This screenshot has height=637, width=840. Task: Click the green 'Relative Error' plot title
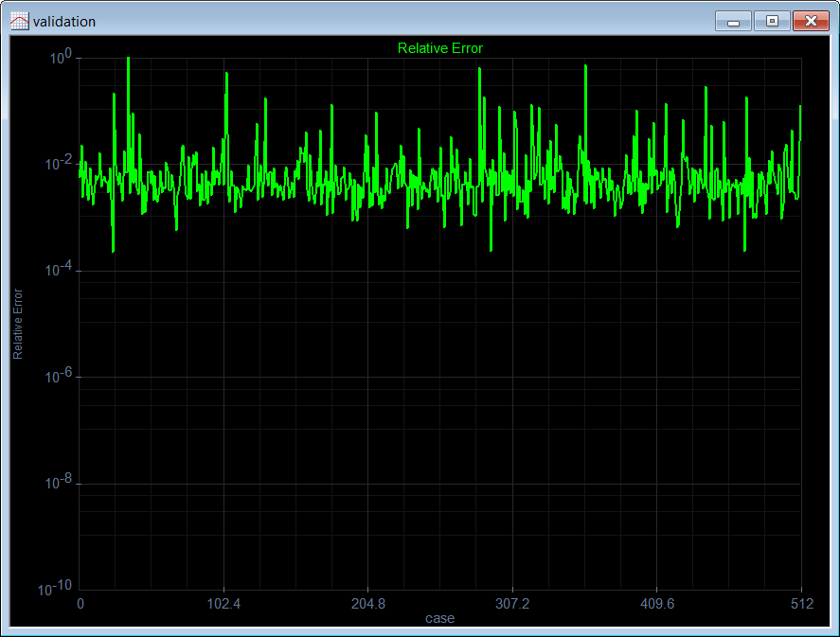439,48
